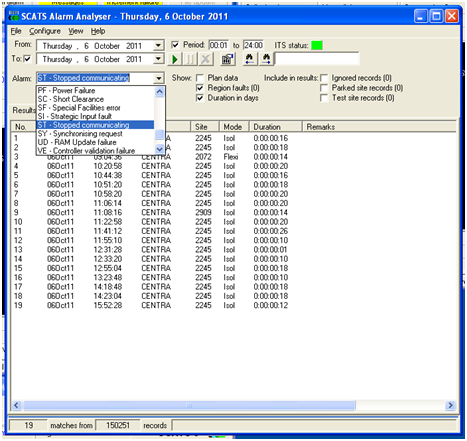Click the 150251 records count in status bar

tap(118, 426)
